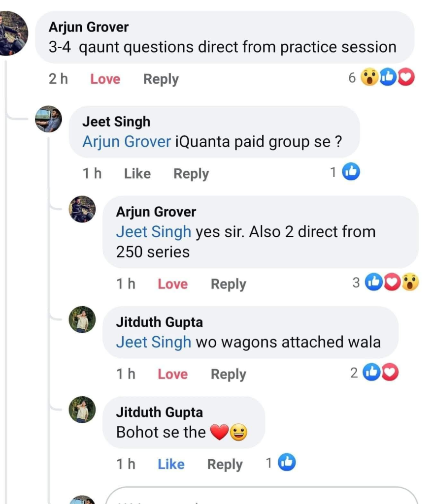Image resolution: width=432 pixels, height=504 pixels.
Task: Open 'Jeet Singh' mention in the 250 series reply
Action: (153, 231)
